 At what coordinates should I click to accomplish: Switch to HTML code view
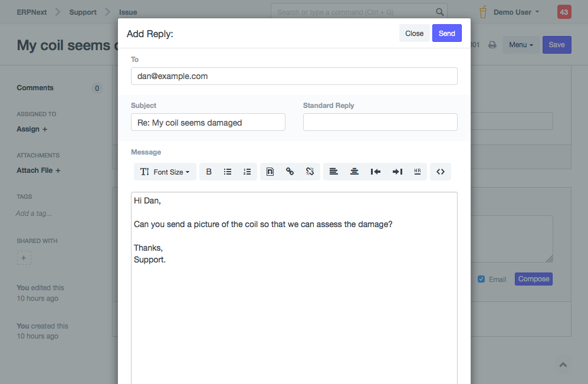[x=441, y=172]
